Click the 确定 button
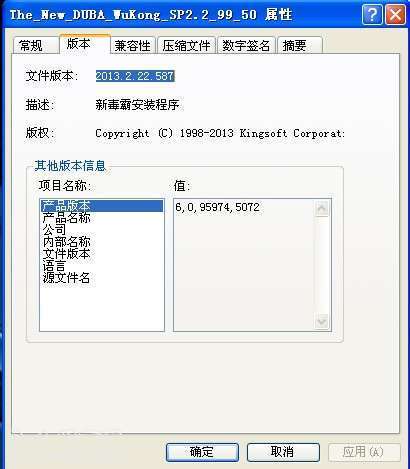The width and height of the screenshot is (410, 469). point(202,452)
